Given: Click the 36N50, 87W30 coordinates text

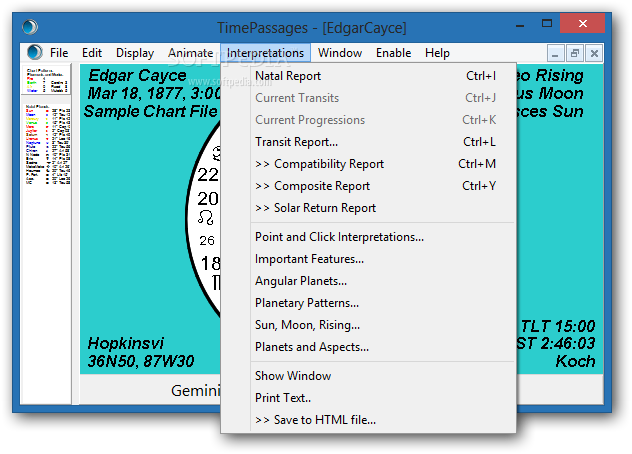Looking at the screenshot, I should click(141, 361).
